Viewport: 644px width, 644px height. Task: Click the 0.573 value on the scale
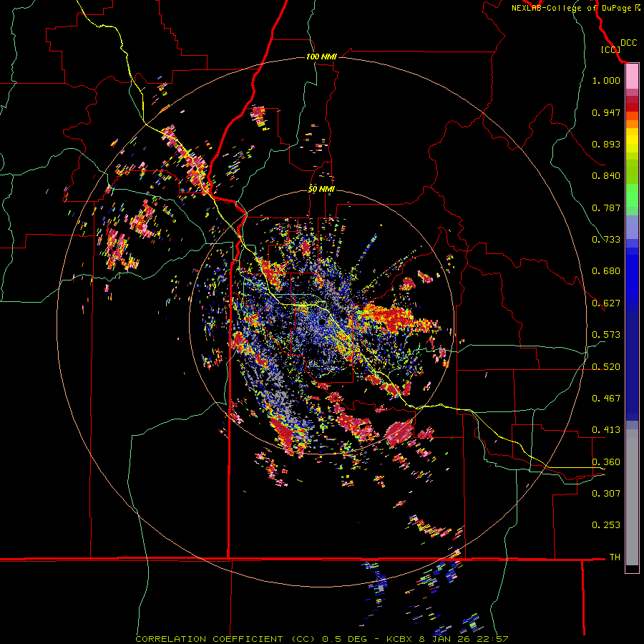point(606,335)
